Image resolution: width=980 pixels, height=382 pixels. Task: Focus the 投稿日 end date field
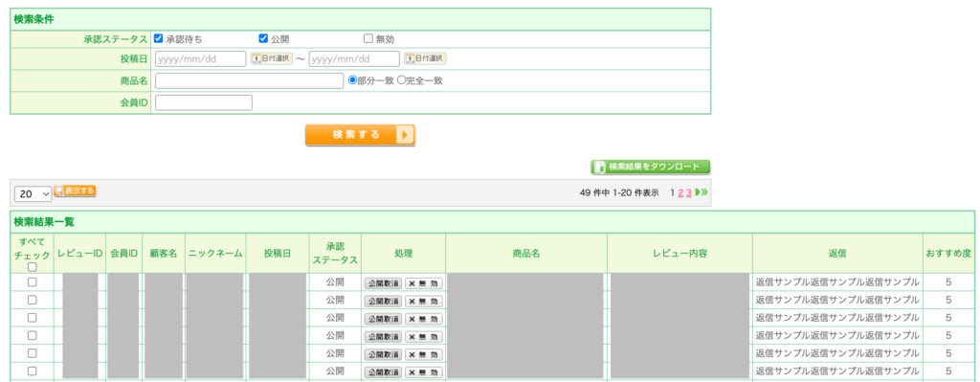[x=354, y=58]
